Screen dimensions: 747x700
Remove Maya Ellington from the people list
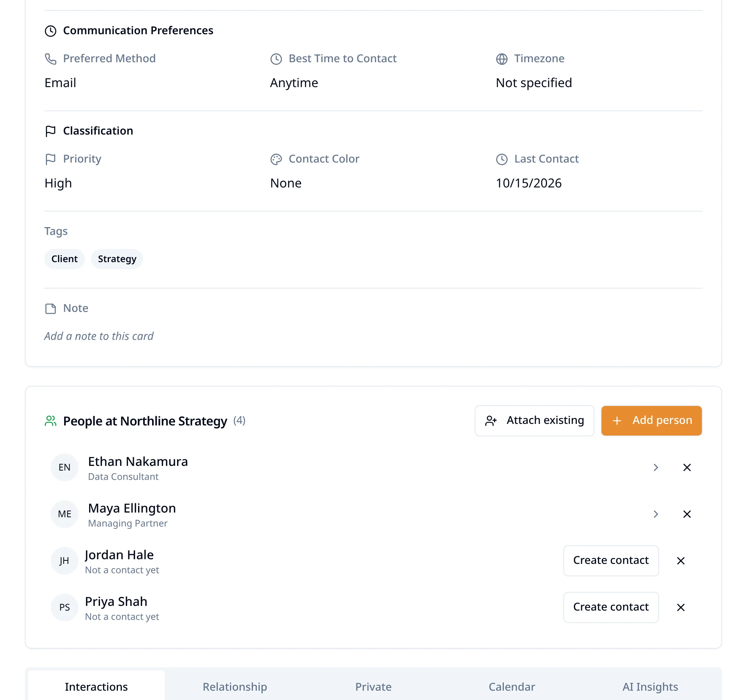coord(687,514)
